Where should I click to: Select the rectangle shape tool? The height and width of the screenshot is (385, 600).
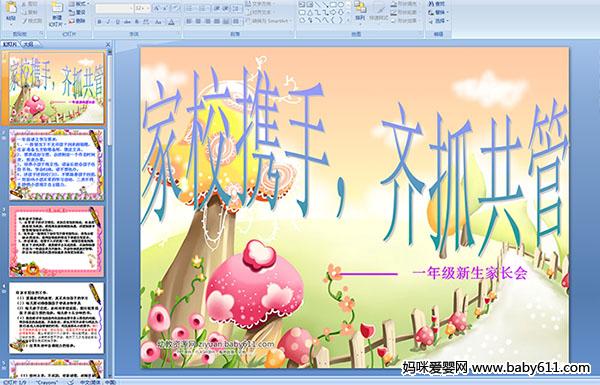tap(334, 5)
